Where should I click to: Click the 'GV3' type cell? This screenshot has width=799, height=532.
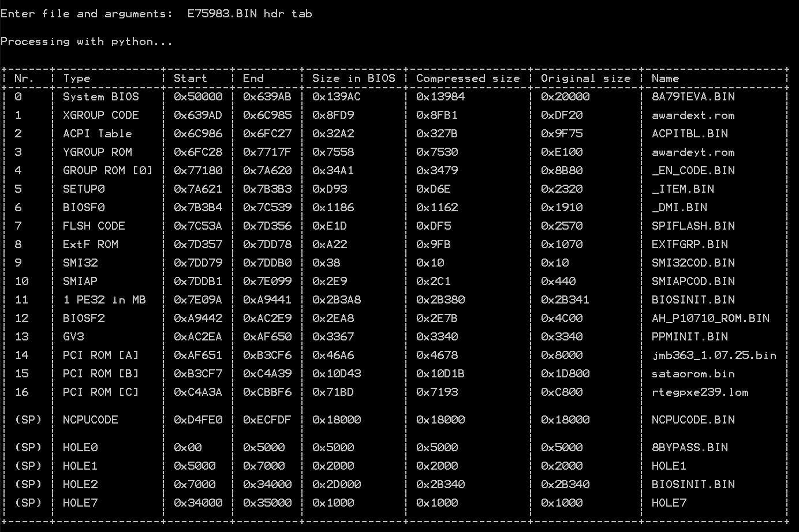tap(73, 337)
